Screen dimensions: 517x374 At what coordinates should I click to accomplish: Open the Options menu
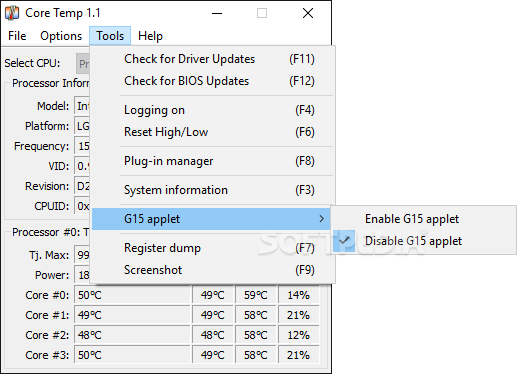[x=61, y=36]
